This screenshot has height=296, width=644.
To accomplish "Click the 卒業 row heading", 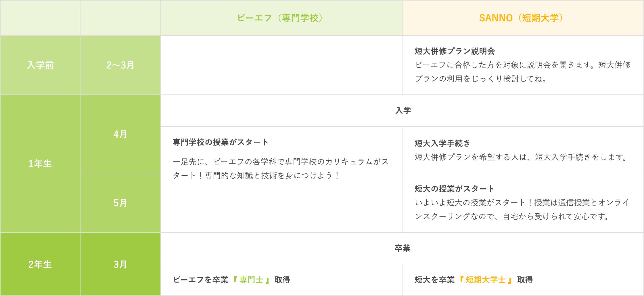I will 402,248.
